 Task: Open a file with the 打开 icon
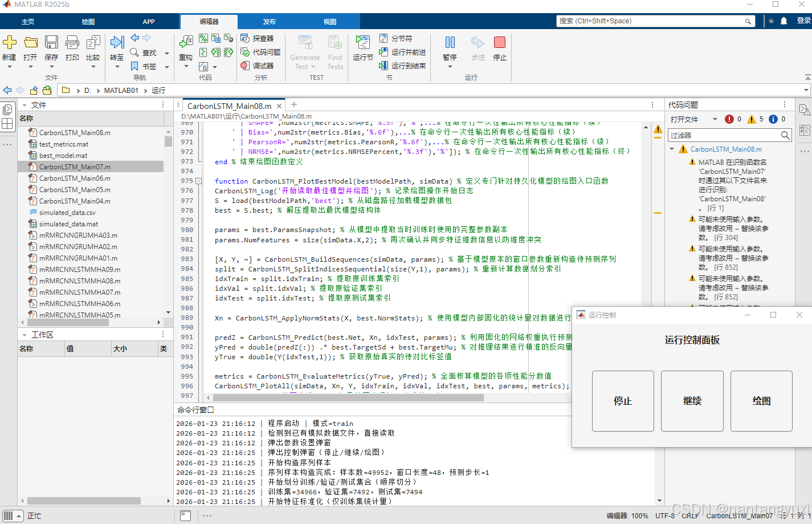(x=31, y=42)
